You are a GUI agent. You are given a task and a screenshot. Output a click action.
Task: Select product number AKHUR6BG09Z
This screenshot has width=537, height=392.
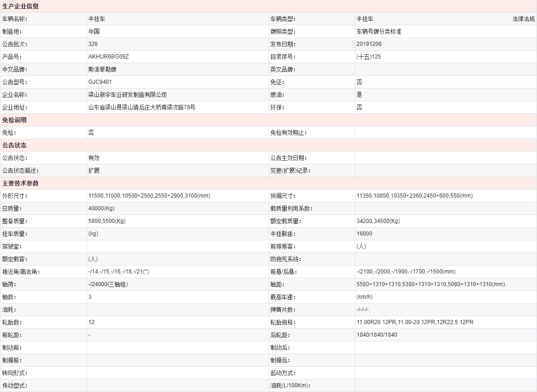tap(108, 57)
